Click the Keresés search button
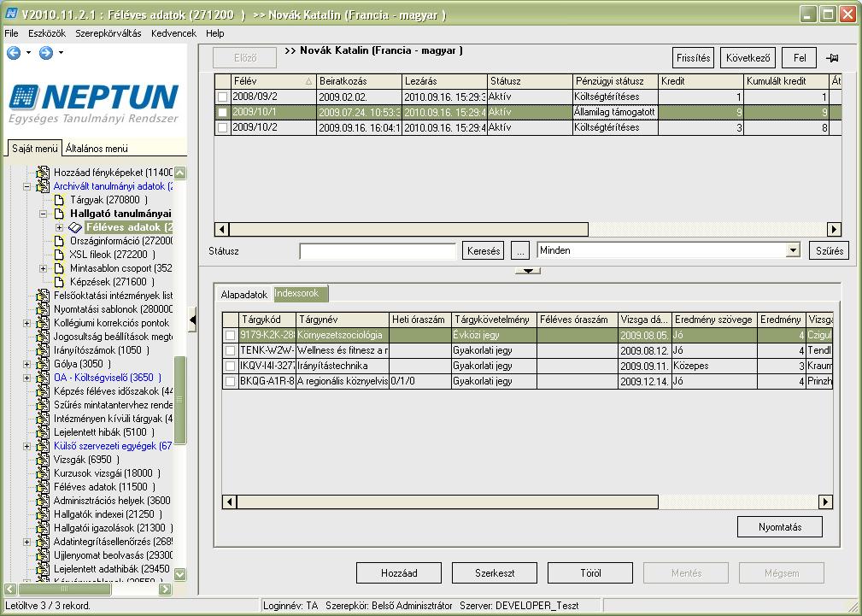 (x=484, y=251)
